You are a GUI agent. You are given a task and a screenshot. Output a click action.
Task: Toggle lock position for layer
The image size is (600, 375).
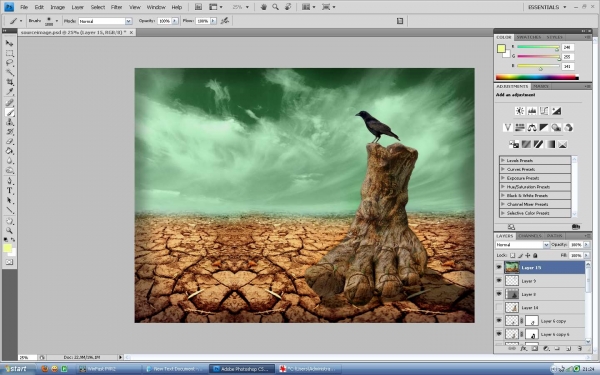point(528,255)
